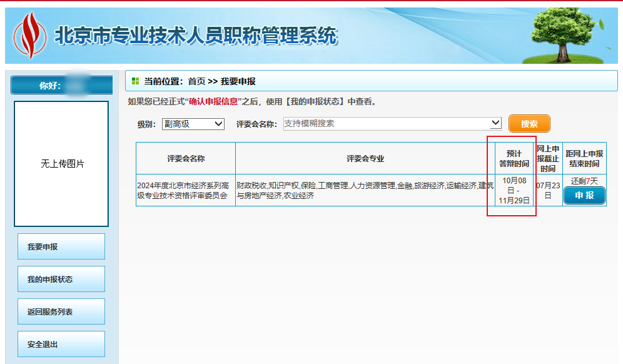The height and width of the screenshot is (364, 623).
Task: Open 我的申报状态 from the sidebar
Action: (x=61, y=278)
